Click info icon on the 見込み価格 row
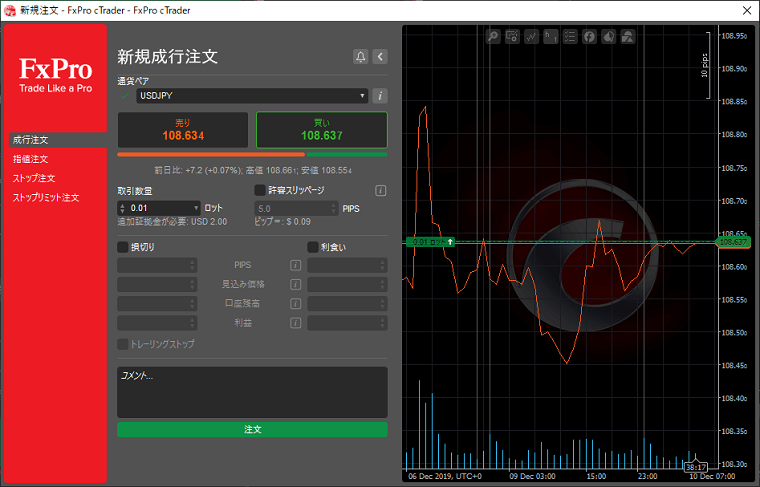The height and width of the screenshot is (487, 760). click(x=295, y=284)
